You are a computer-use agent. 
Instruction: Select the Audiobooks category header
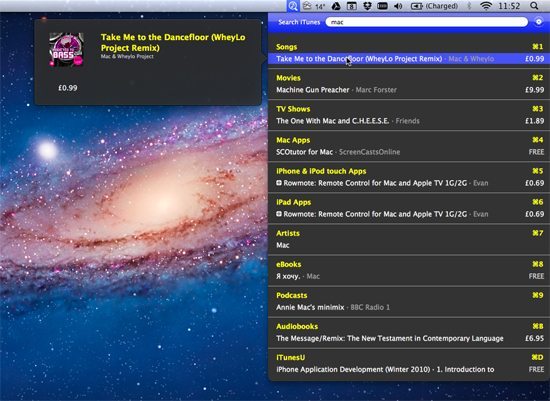[x=297, y=326]
